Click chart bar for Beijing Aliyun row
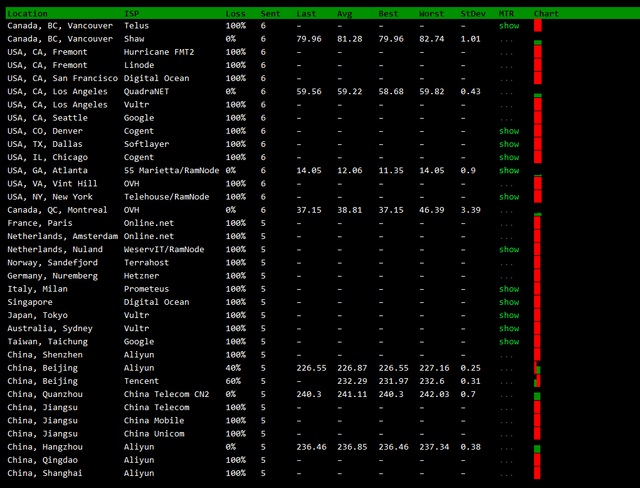The height and width of the screenshot is (488, 640). coord(537,368)
